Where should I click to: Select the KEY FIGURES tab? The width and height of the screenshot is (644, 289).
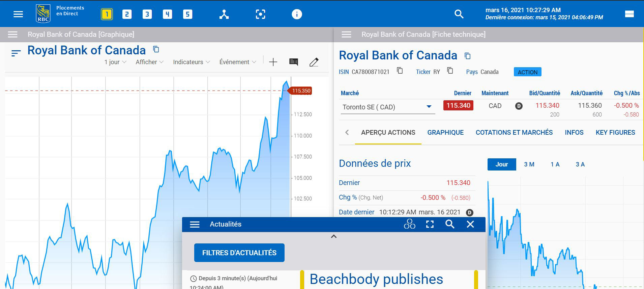point(615,133)
